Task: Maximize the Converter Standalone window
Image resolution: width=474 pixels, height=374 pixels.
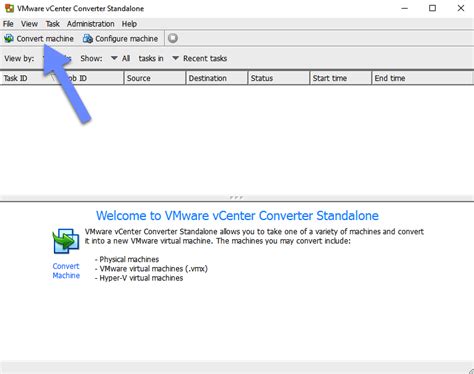Action: (432, 8)
